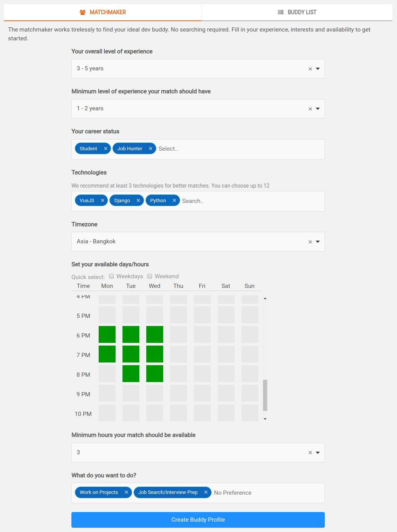Remove the Work on Projects tag

126,492
